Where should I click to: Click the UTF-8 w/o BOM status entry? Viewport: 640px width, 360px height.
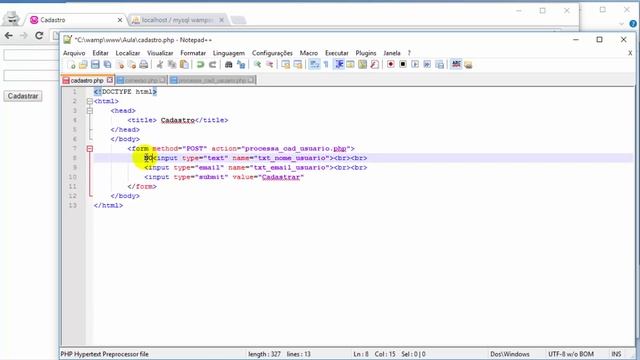(x=571, y=354)
